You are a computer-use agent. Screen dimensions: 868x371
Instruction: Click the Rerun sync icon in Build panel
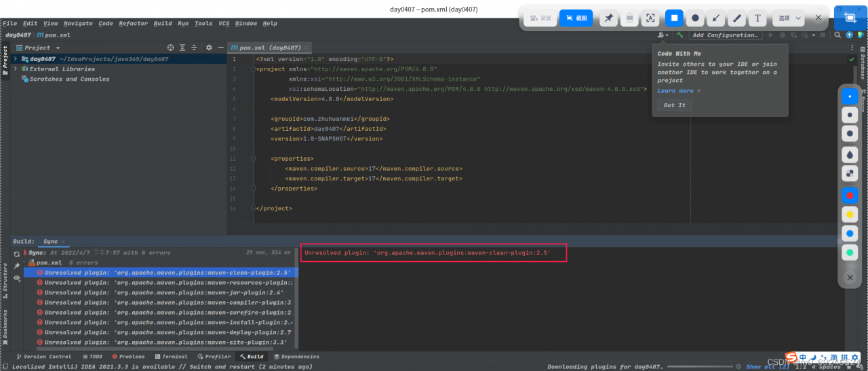17,253
